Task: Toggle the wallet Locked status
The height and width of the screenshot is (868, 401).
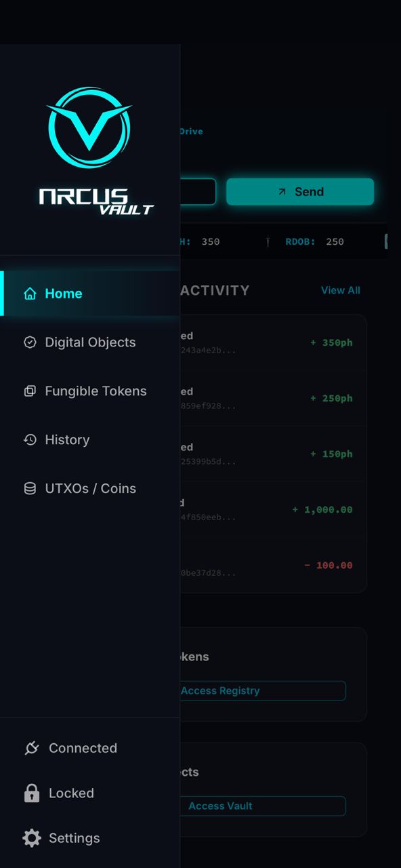Action: pyautogui.click(x=71, y=793)
